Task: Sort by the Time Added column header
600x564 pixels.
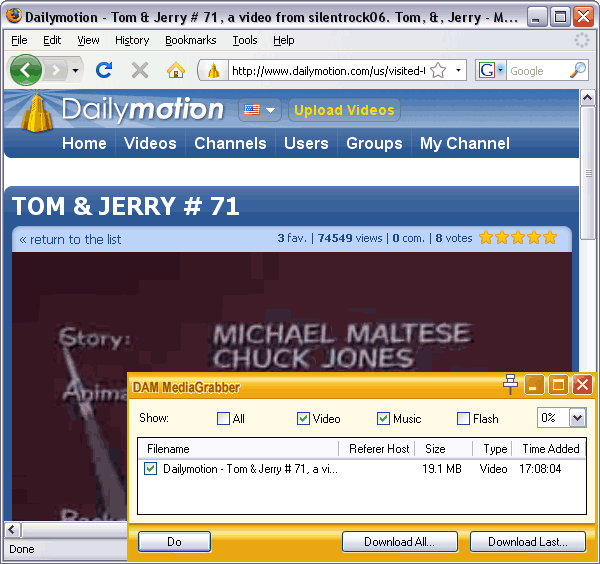Action: (x=549, y=448)
